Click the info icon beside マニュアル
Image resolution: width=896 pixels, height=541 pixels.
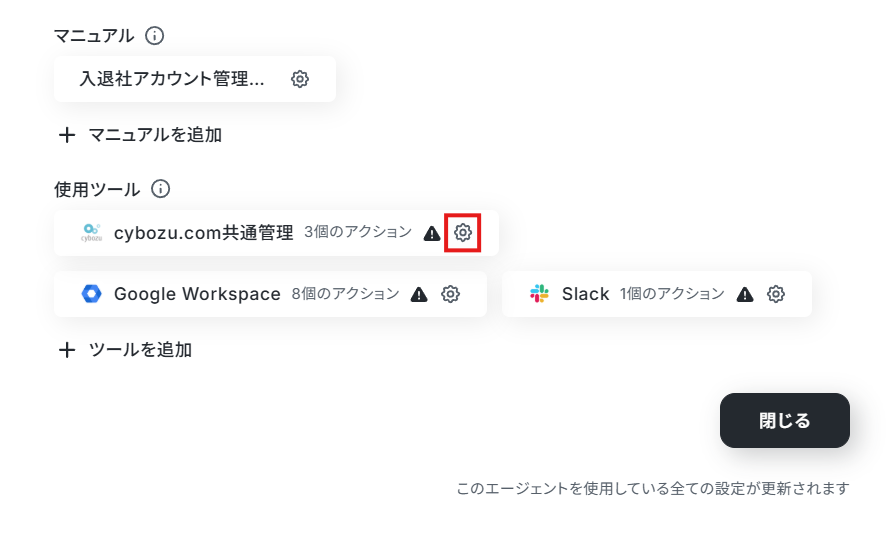point(154,35)
